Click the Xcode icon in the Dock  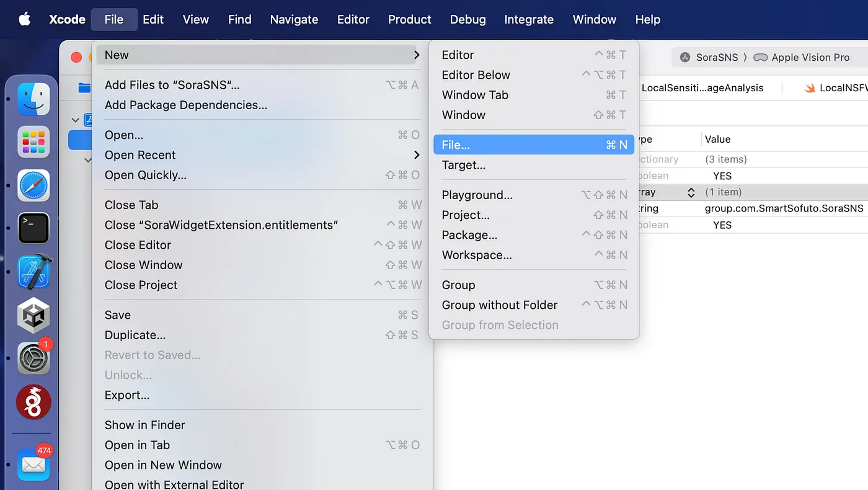point(33,272)
